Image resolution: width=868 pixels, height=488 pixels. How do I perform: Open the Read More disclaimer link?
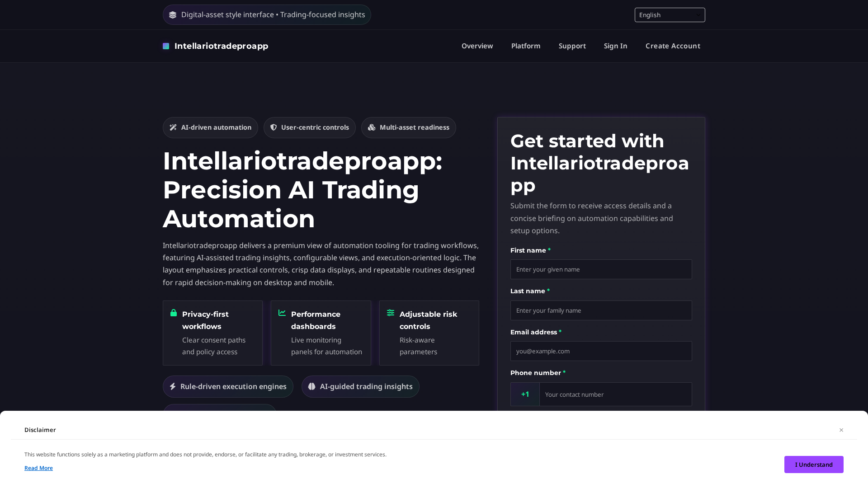(x=38, y=468)
